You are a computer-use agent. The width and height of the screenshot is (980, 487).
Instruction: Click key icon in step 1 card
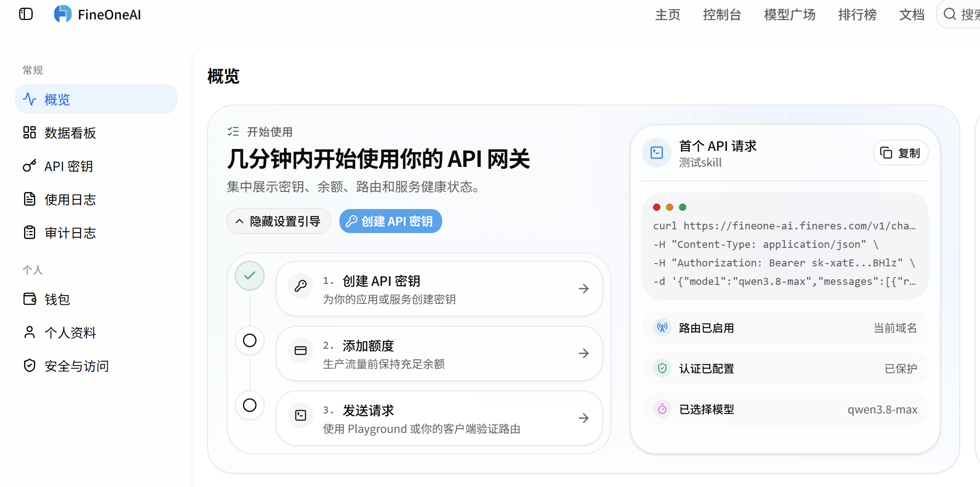coord(301,286)
